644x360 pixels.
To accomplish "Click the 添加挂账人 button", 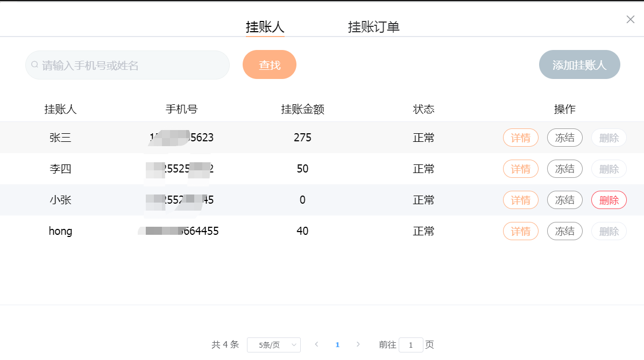I will click(x=579, y=65).
